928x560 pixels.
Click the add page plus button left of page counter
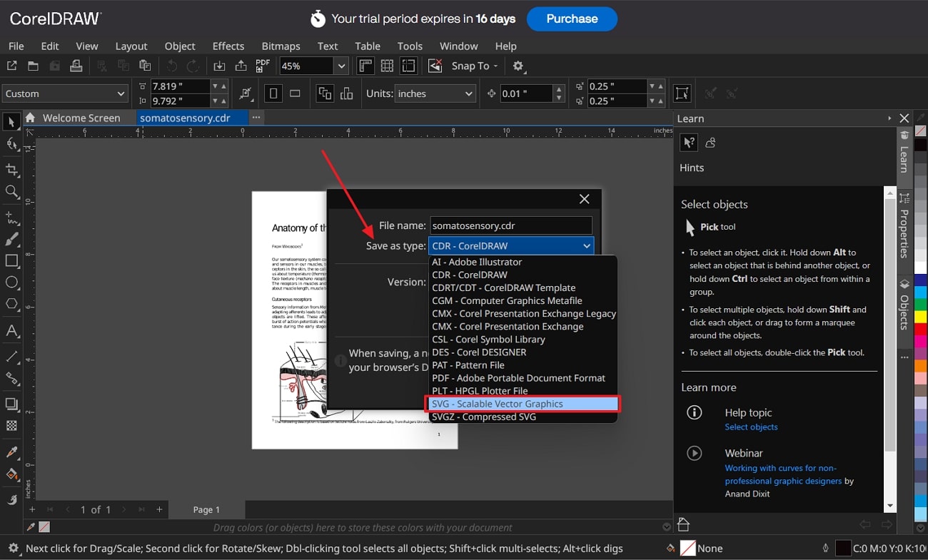click(32, 509)
